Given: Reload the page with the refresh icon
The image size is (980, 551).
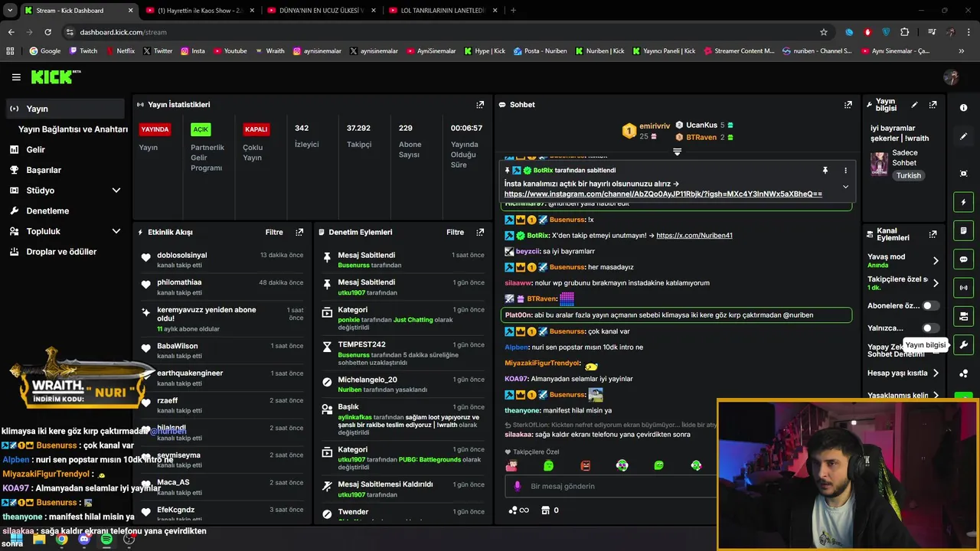Looking at the screenshot, I should [x=47, y=32].
